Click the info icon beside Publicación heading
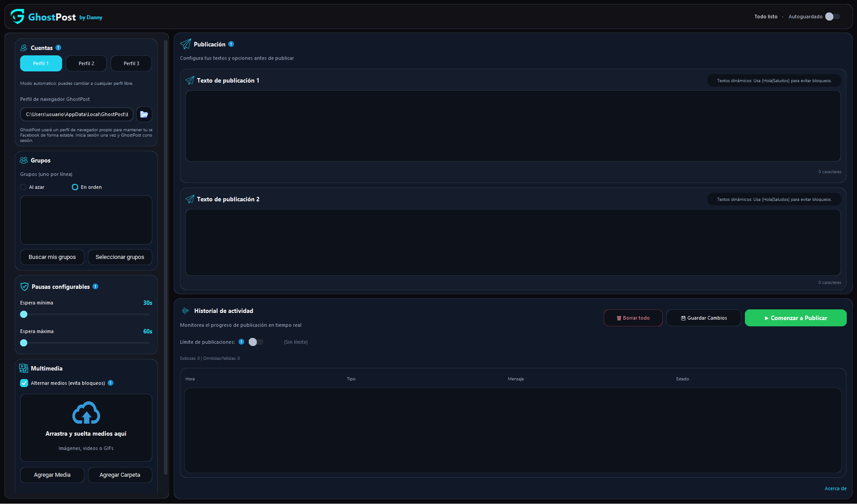The width and height of the screenshot is (857, 504). tap(231, 44)
